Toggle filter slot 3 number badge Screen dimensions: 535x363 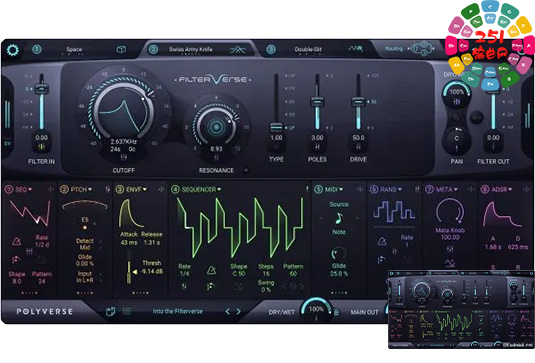coord(271,49)
